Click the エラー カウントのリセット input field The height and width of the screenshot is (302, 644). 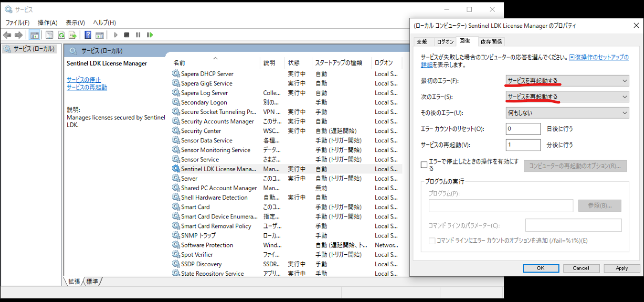[x=523, y=129]
